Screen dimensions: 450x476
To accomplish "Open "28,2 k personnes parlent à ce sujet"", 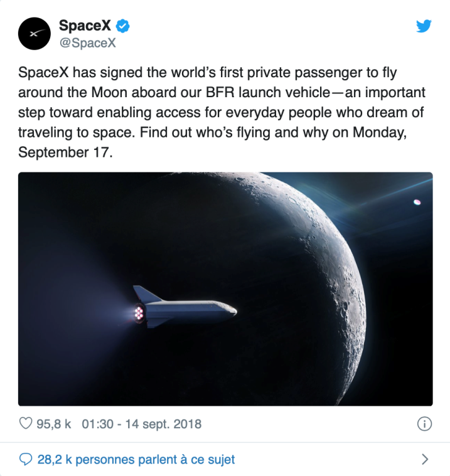I will click(136, 459).
